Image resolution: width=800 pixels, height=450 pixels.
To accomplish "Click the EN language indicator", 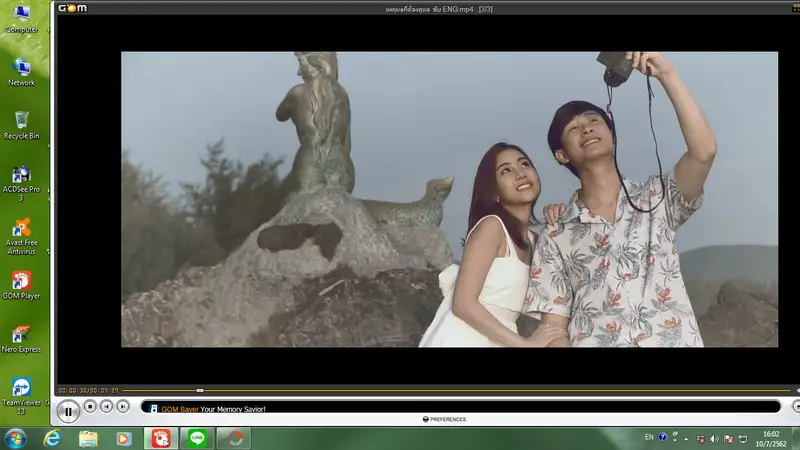I will click(649, 437).
